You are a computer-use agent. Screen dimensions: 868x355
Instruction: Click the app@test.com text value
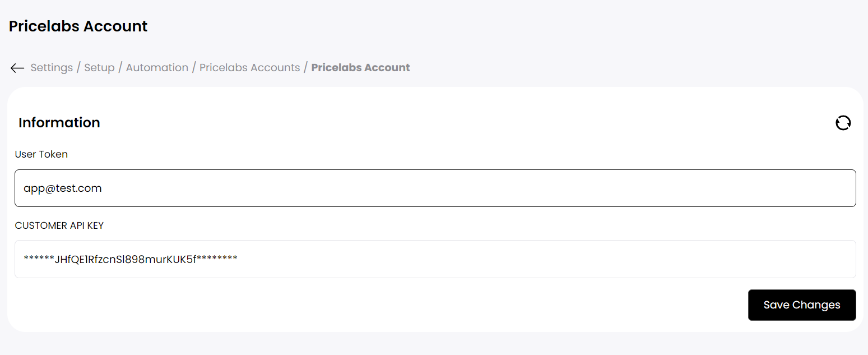[63, 188]
